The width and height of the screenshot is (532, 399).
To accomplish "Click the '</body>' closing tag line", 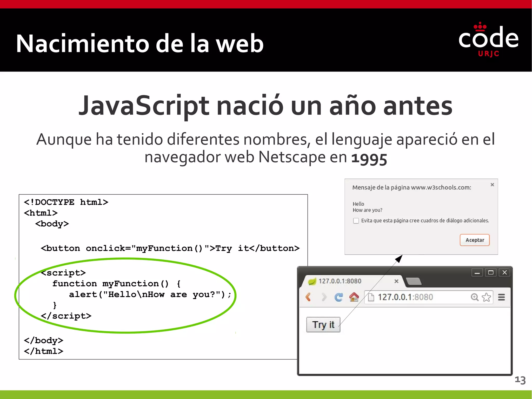I will pyautogui.click(x=44, y=341).
